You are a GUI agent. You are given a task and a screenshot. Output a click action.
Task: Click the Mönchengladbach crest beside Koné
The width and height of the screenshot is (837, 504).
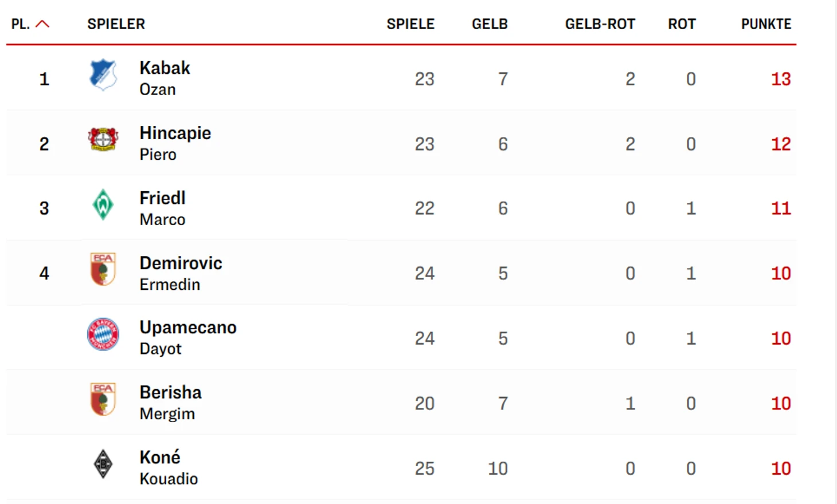click(x=103, y=464)
